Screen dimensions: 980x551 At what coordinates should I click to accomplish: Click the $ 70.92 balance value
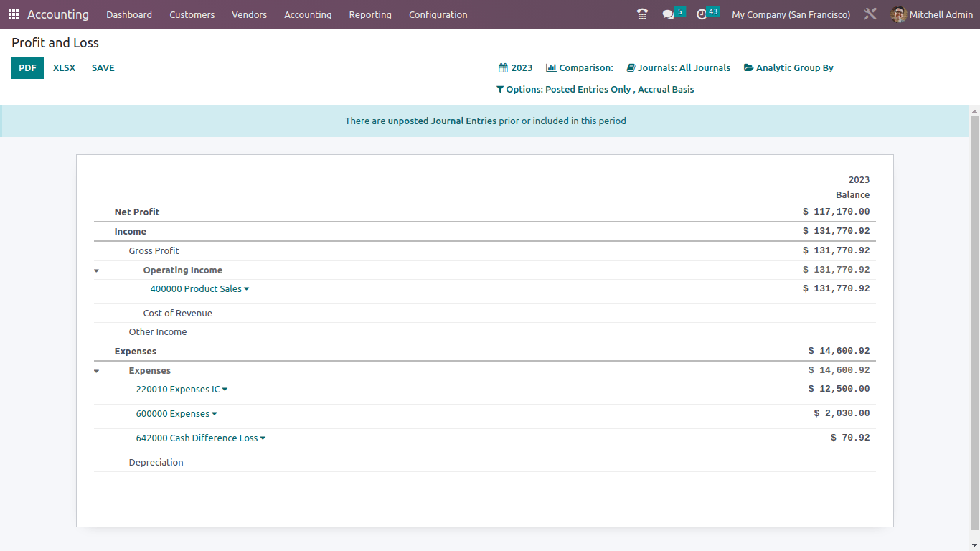point(850,438)
